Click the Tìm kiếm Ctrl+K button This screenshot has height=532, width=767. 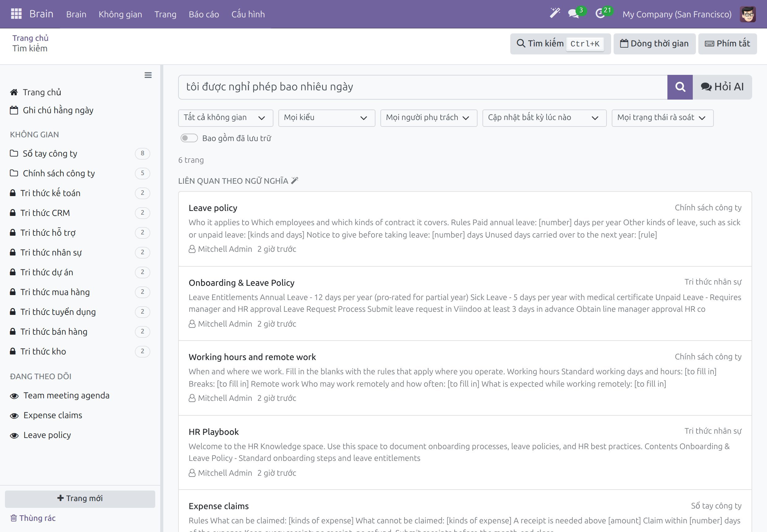[560, 44]
